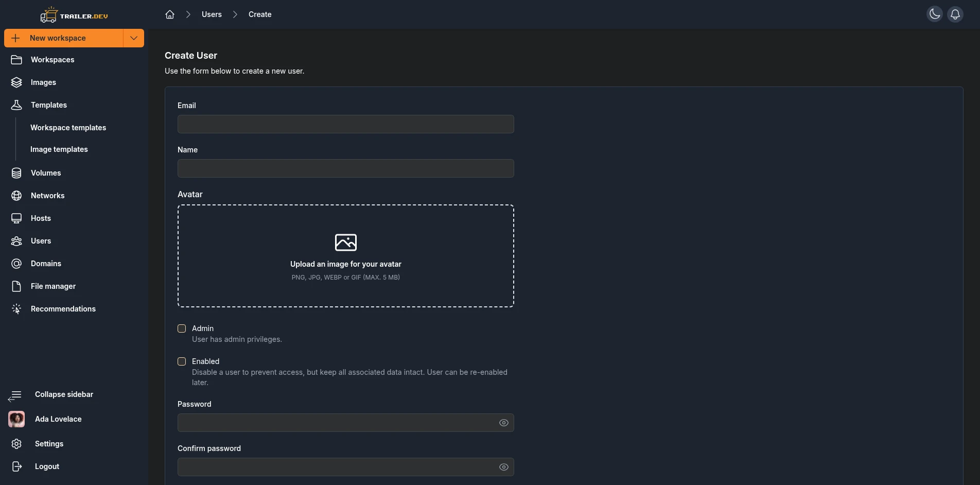Check the Enabled checkbox

coord(182,361)
